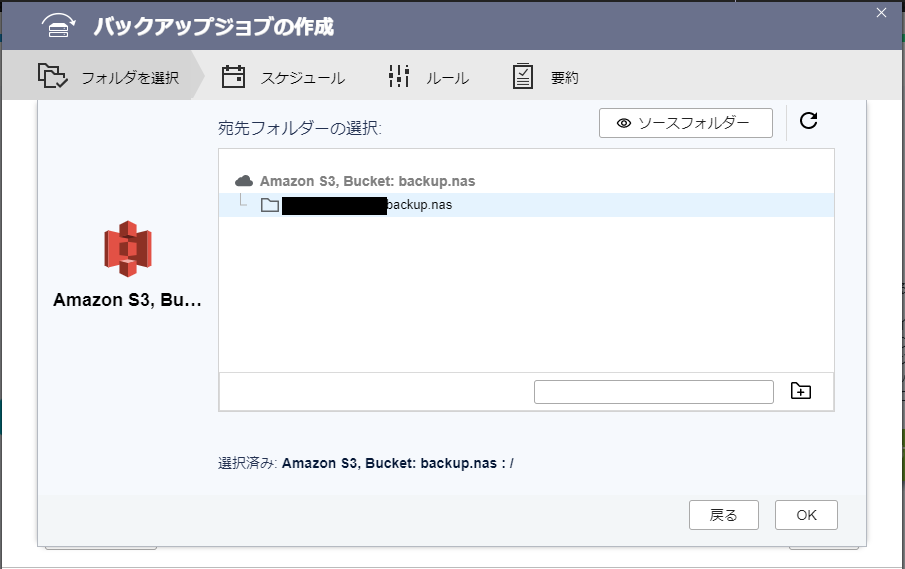Click the folder icon beside backup.nas
This screenshot has height=569, width=905.
coord(270,205)
